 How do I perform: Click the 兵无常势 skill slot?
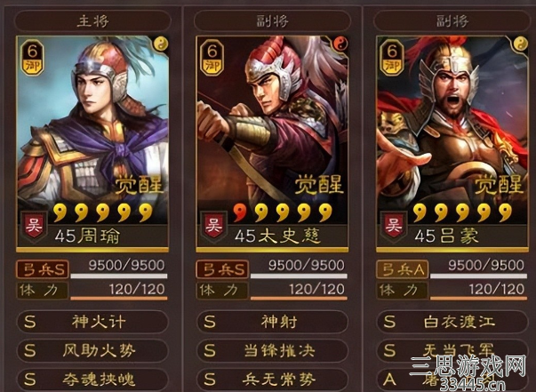[272, 380]
